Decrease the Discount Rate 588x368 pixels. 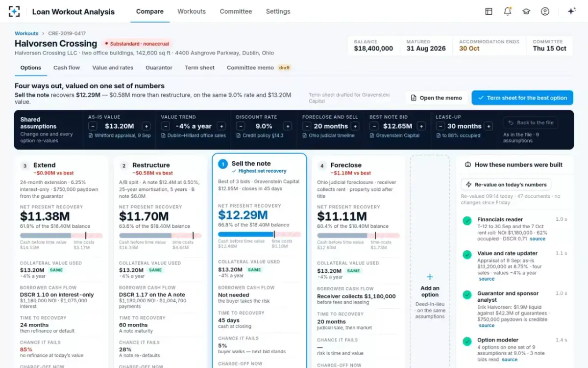[x=240, y=126]
